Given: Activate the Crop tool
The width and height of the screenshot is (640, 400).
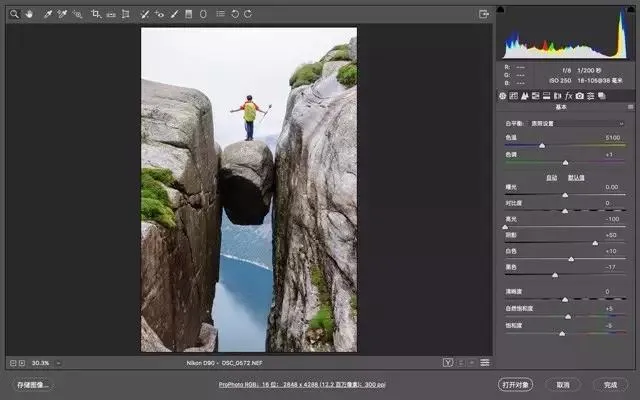Looking at the screenshot, I should (x=96, y=14).
